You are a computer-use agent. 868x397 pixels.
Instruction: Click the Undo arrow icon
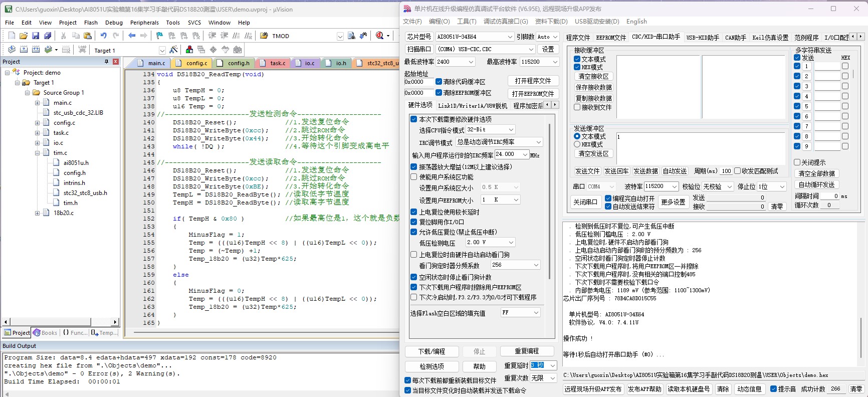click(103, 36)
